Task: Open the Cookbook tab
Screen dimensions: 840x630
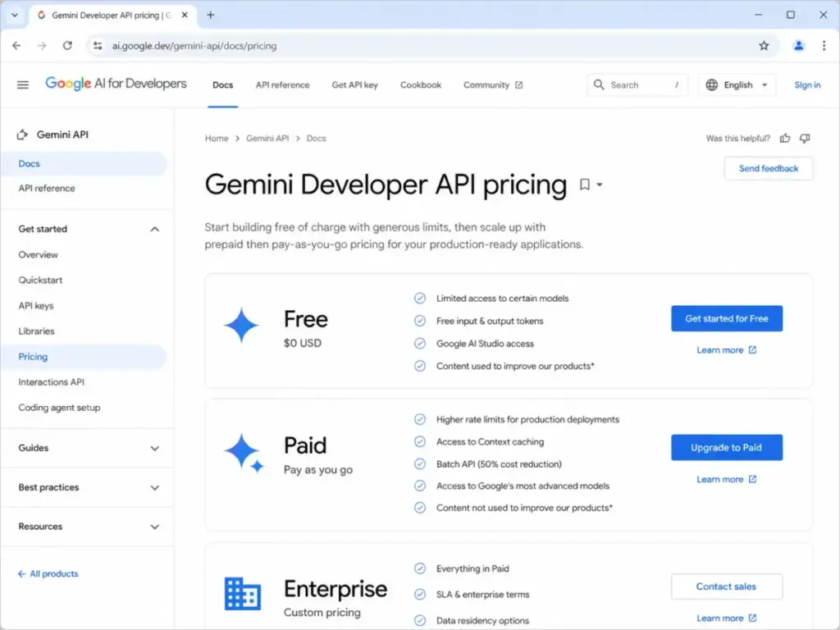Action: (421, 84)
